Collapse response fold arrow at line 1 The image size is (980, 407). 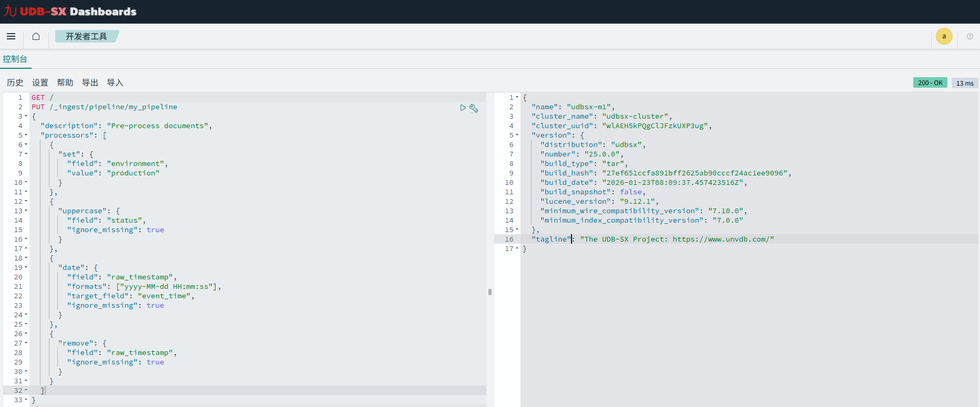[517, 98]
